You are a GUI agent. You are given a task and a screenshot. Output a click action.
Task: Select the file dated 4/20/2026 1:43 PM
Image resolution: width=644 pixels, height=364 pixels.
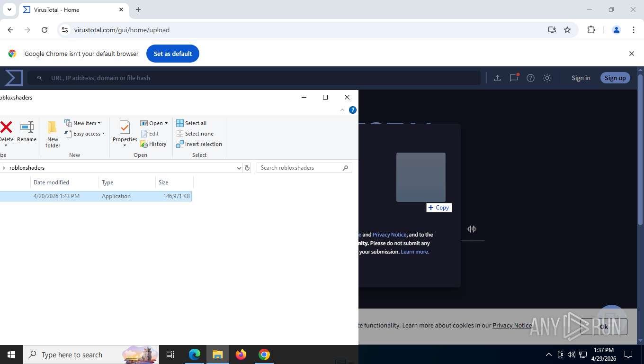click(x=96, y=196)
